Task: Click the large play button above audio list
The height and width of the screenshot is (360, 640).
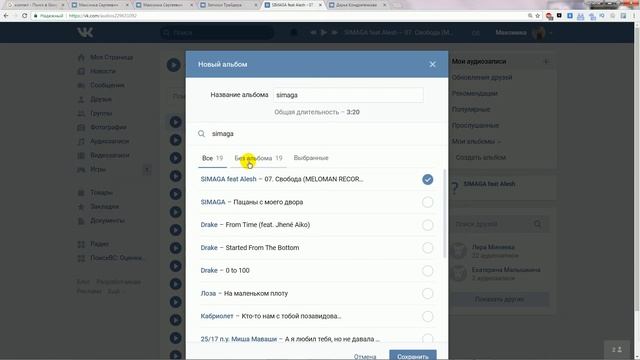Action: (173, 65)
